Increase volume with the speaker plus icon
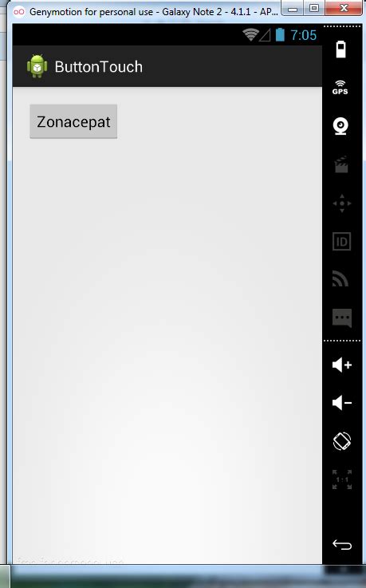The height and width of the screenshot is (588, 366). (341, 365)
